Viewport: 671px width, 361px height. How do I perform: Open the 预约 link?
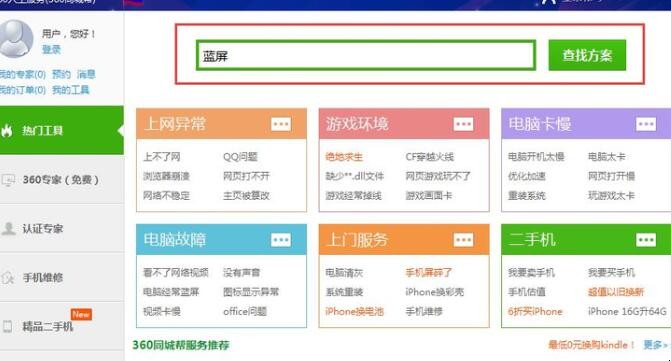pos(61,74)
